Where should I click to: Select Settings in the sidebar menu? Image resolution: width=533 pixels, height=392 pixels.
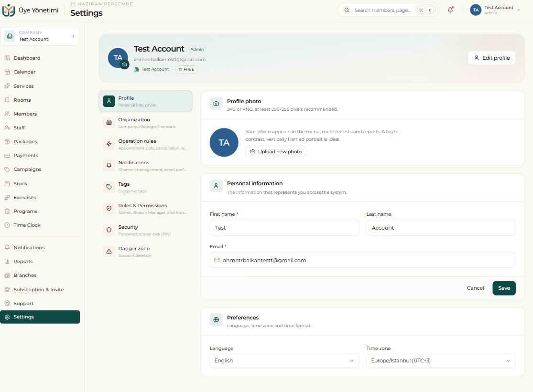[40, 317]
